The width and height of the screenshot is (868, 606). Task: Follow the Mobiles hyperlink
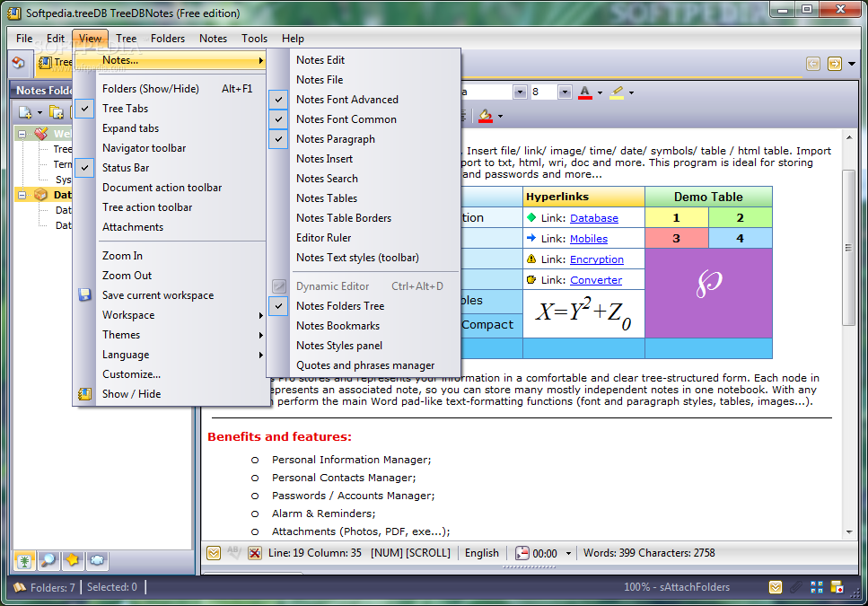pyautogui.click(x=589, y=239)
